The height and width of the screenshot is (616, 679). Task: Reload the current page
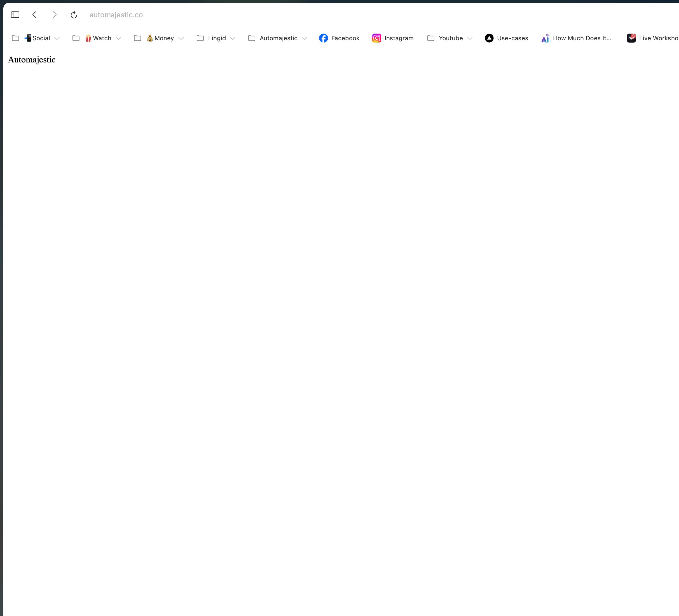click(74, 15)
